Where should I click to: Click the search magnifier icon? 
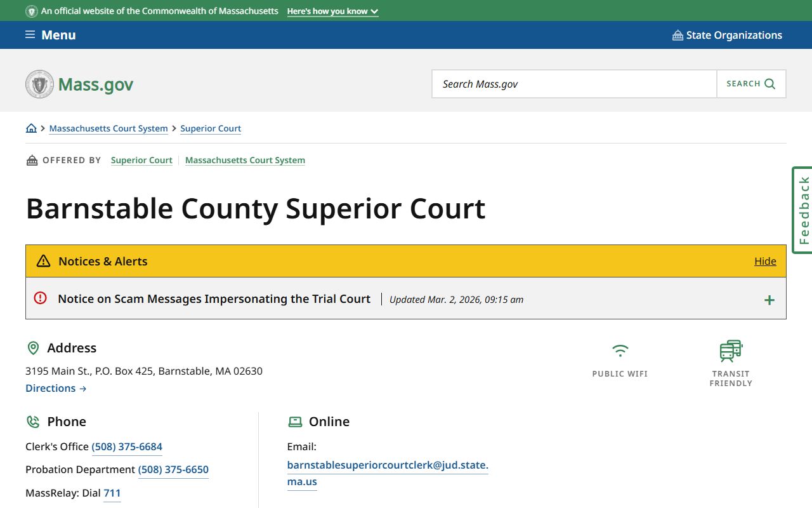coord(770,84)
